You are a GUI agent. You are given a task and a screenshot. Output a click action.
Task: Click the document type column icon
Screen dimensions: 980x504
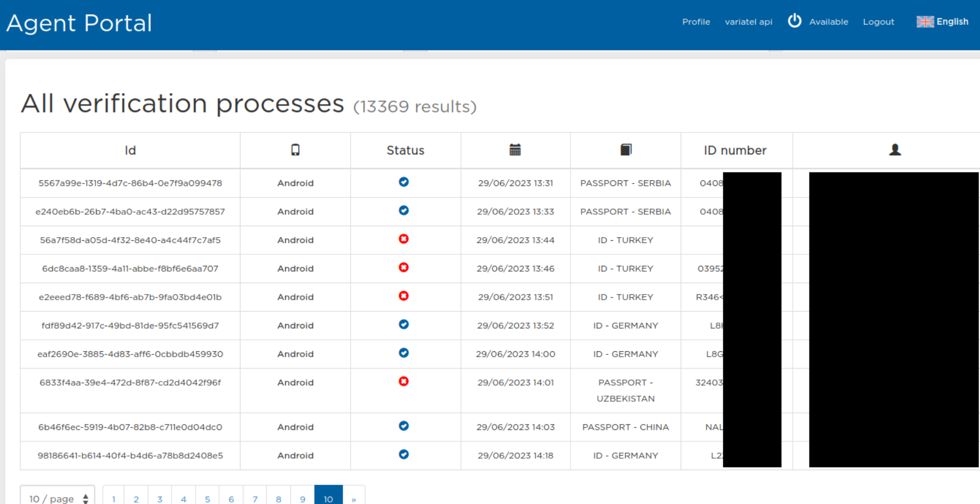[626, 150]
